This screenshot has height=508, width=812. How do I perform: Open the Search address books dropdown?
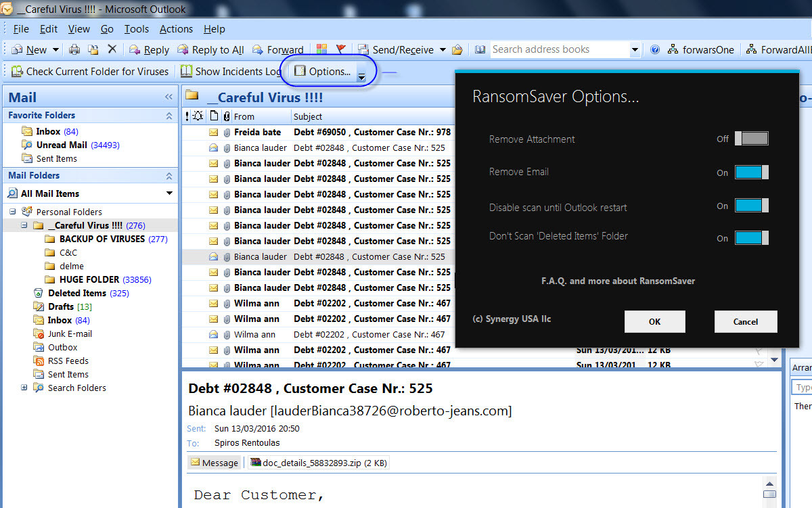coord(635,49)
